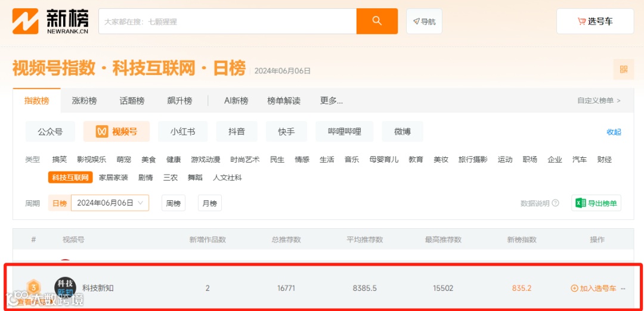Select the 日榜 period

pyautogui.click(x=60, y=203)
